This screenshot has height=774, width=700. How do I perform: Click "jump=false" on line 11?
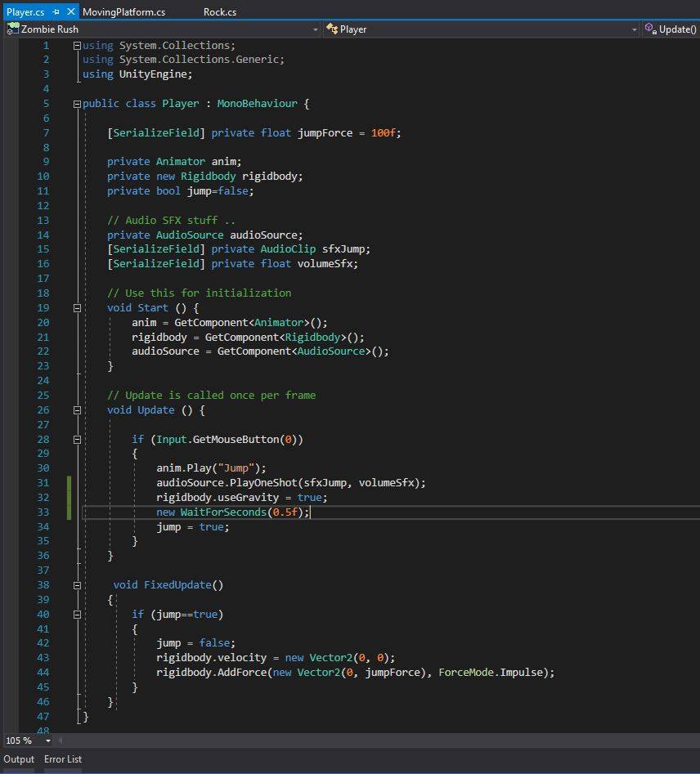click(218, 191)
